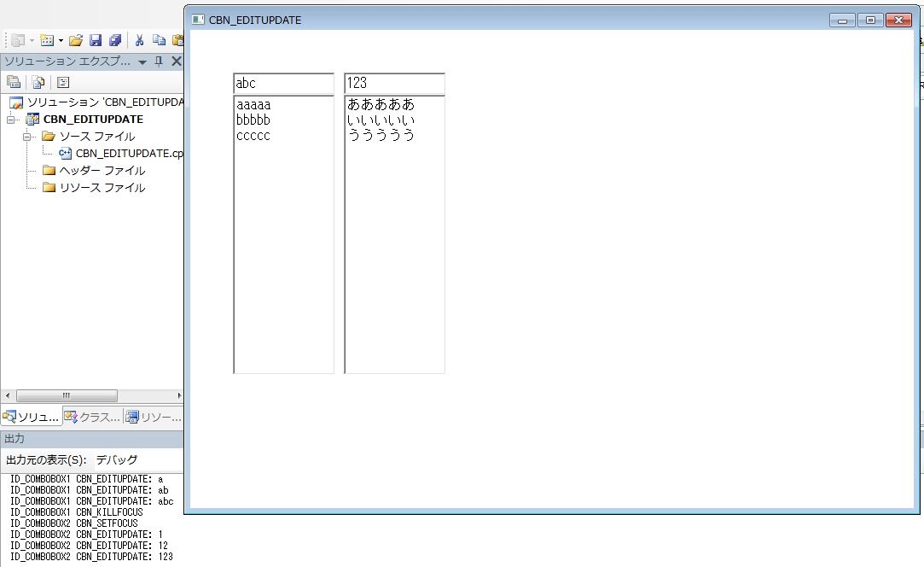
Task: Click the output line 'ID_COMBOBOX1 CBN_KILLFOCUS'
Action: click(x=77, y=512)
